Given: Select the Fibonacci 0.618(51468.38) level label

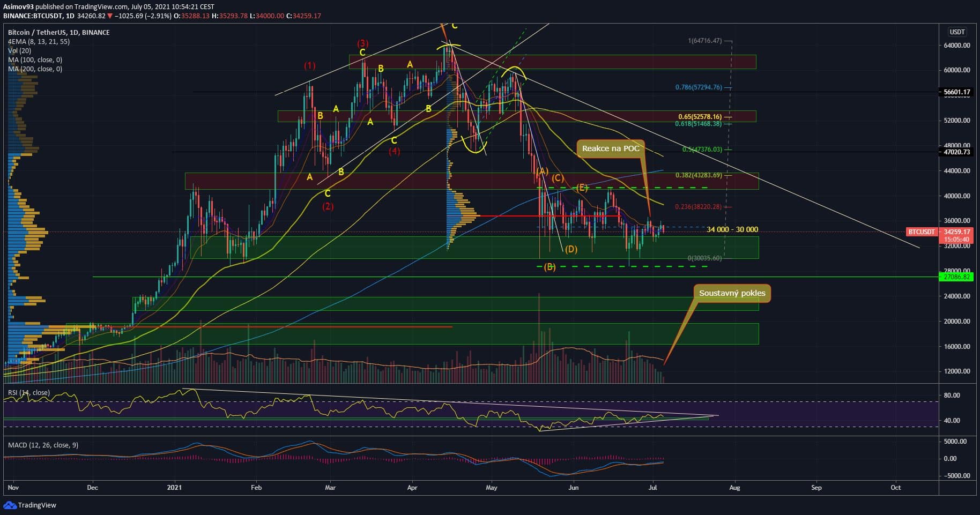Looking at the screenshot, I should point(699,124).
